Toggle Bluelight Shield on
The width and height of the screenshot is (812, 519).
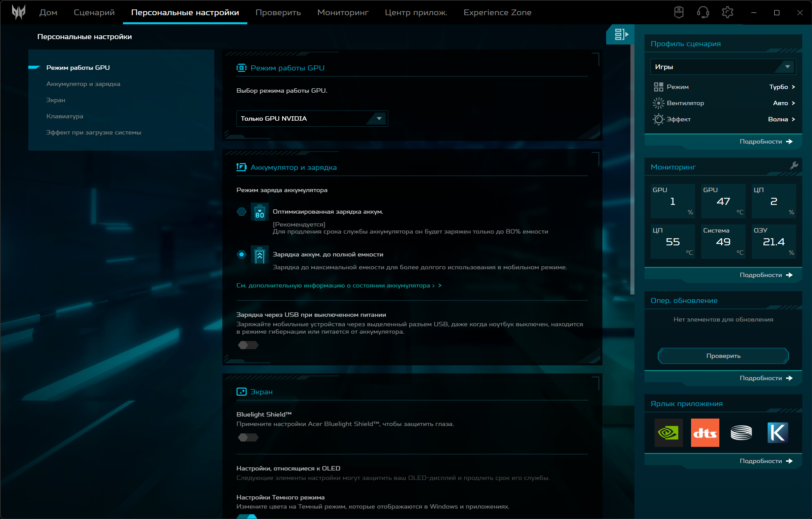tap(248, 437)
